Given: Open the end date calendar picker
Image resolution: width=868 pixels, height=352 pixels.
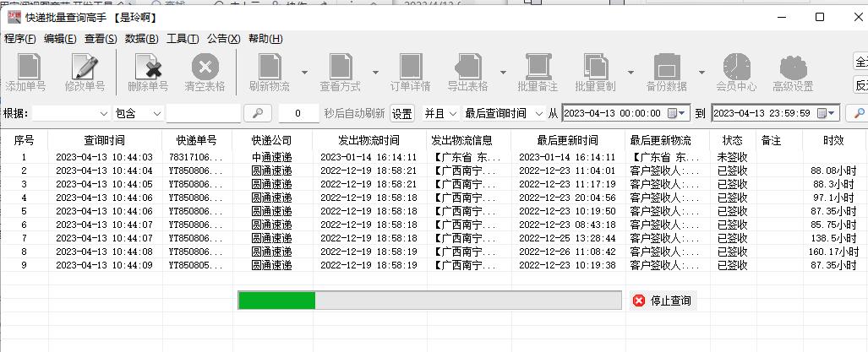Looking at the screenshot, I should pyautogui.click(x=826, y=113).
